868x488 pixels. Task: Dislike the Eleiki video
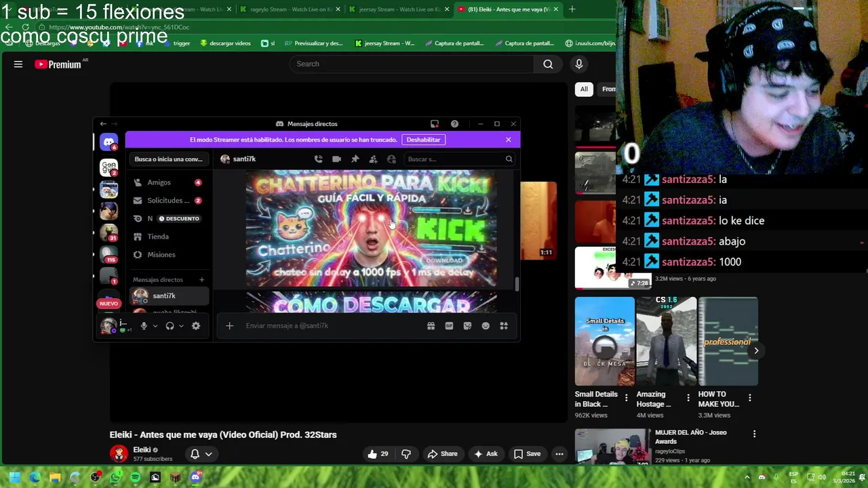pos(406,454)
